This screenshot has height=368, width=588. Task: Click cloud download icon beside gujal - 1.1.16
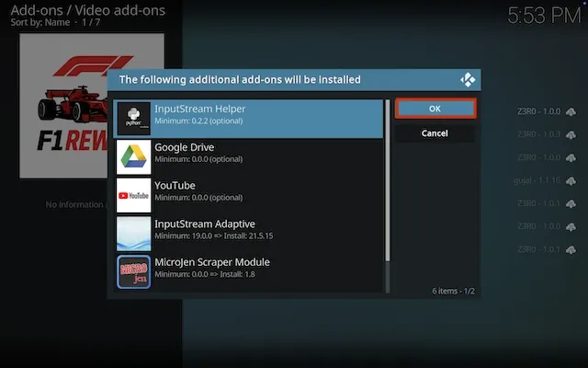coord(571,180)
